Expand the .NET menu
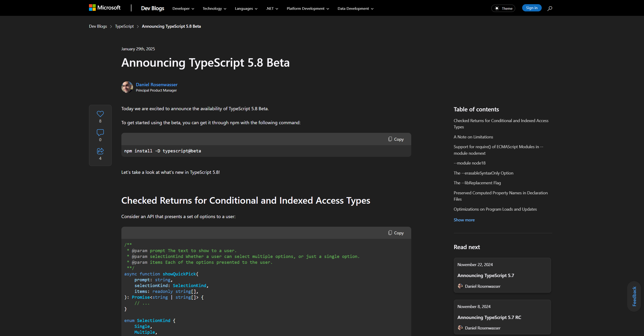This screenshot has width=644, height=336. (x=272, y=8)
